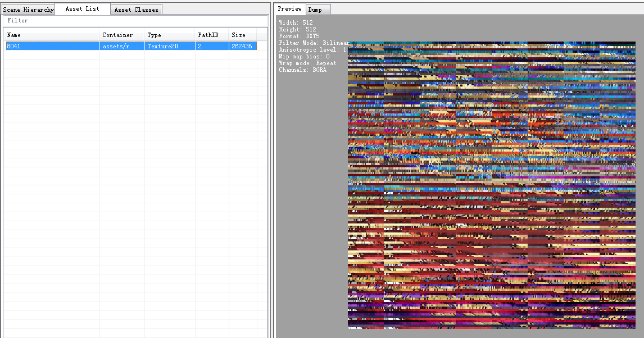
Task: Click the PathID value 2
Action: pyautogui.click(x=199, y=45)
